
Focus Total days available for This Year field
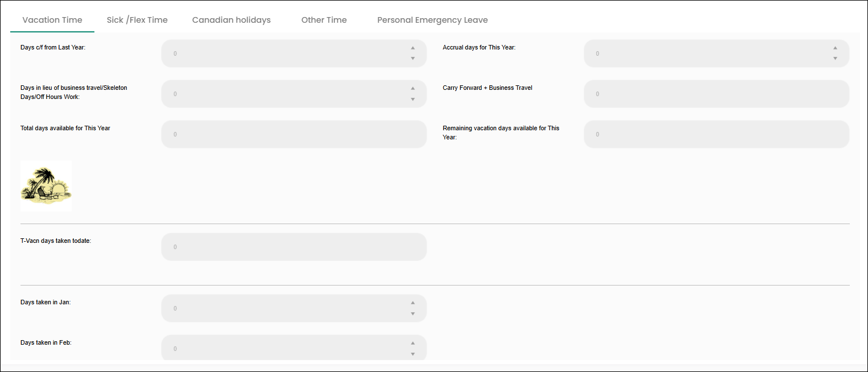click(294, 134)
